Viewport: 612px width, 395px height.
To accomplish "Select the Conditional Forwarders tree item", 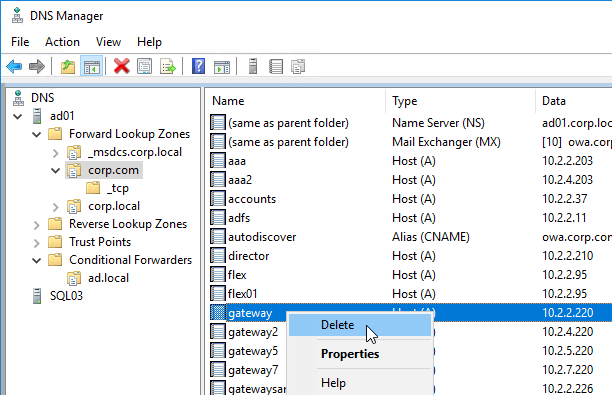I will [x=130, y=260].
